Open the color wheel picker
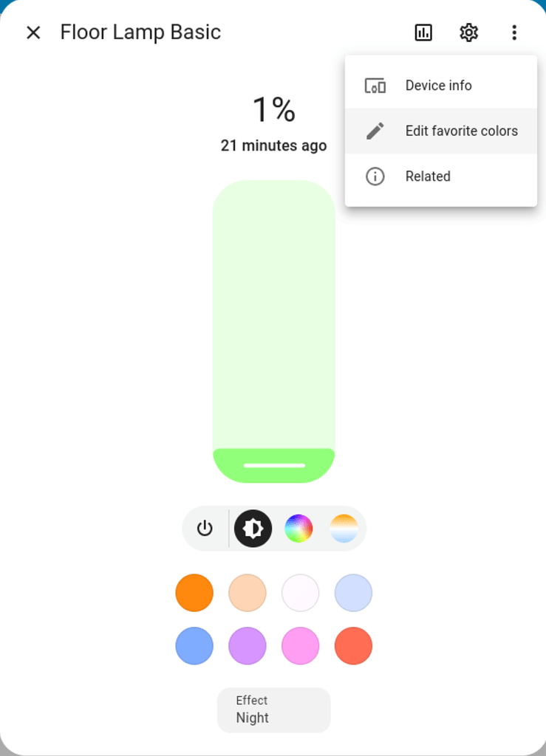Image resolution: width=546 pixels, height=756 pixels. tap(298, 528)
